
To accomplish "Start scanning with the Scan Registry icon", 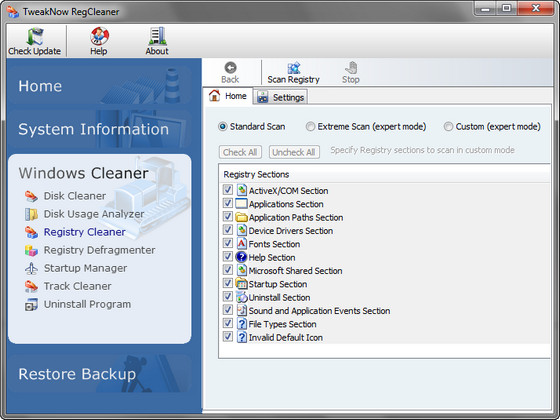I will coord(294,68).
